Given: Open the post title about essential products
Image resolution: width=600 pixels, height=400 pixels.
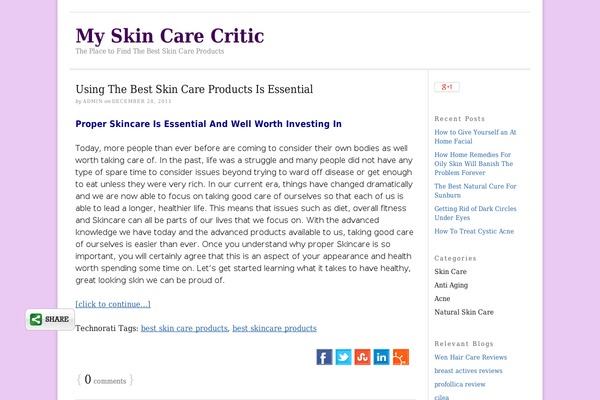Looking at the screenshot, I should click(194, 89).
